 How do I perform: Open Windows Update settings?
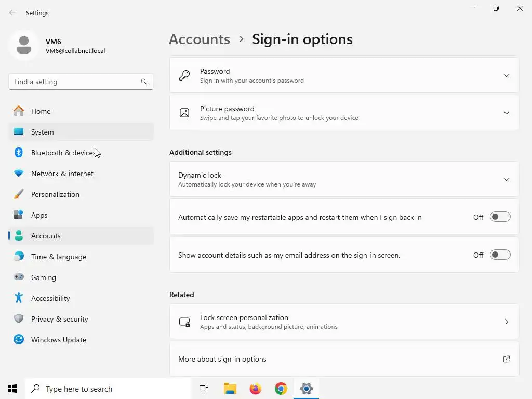click(81, 340)
